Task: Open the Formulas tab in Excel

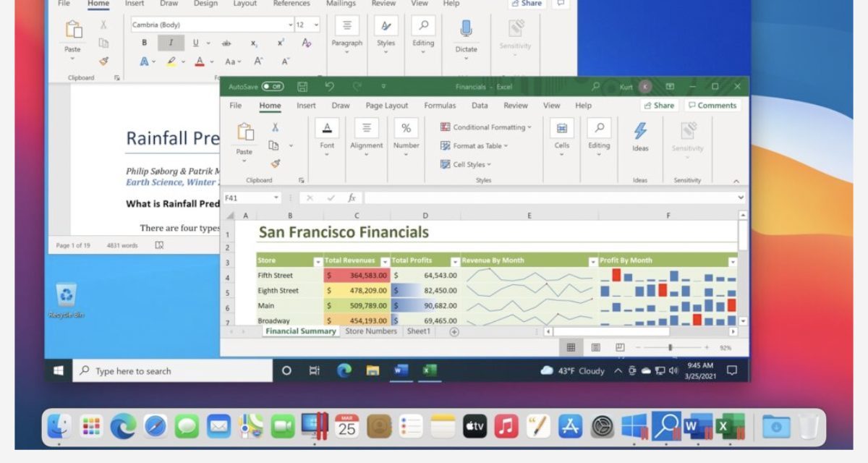Action: 440,106
